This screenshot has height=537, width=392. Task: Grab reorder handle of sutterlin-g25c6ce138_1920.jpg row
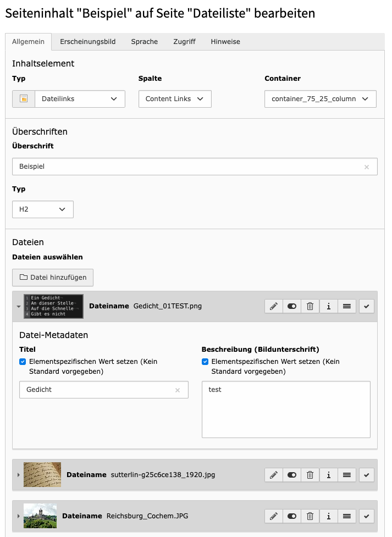pos(347,475)
